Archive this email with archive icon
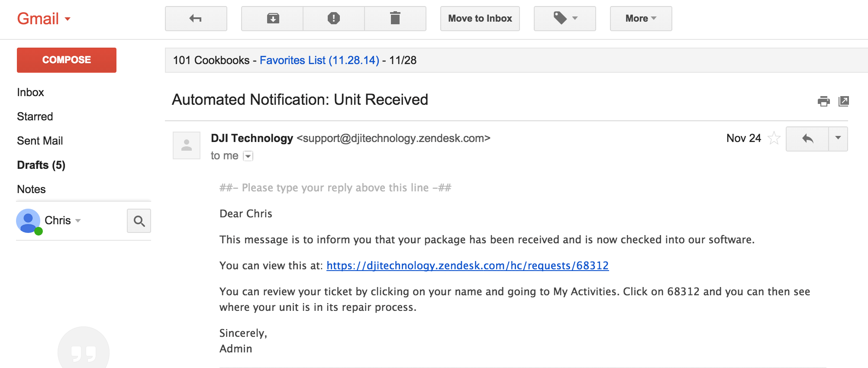Image resolution: width=868 pixels, height=368 pixels. pos(273,19)
